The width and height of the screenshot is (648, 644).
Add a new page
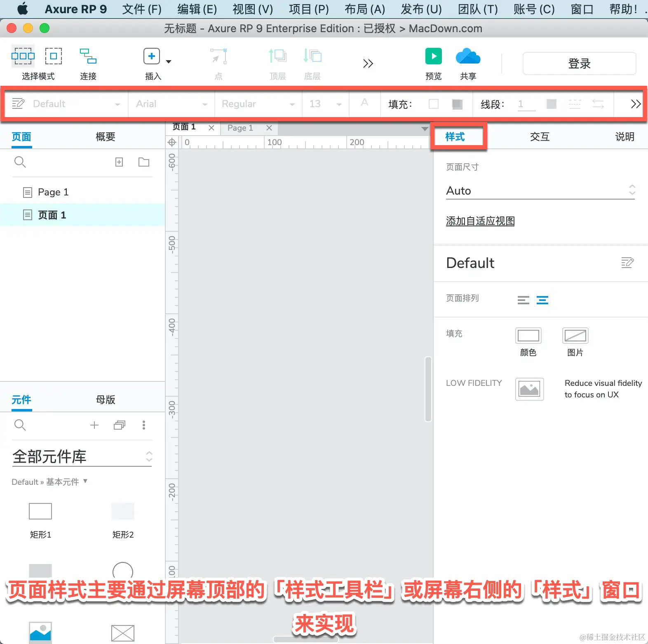119,162
